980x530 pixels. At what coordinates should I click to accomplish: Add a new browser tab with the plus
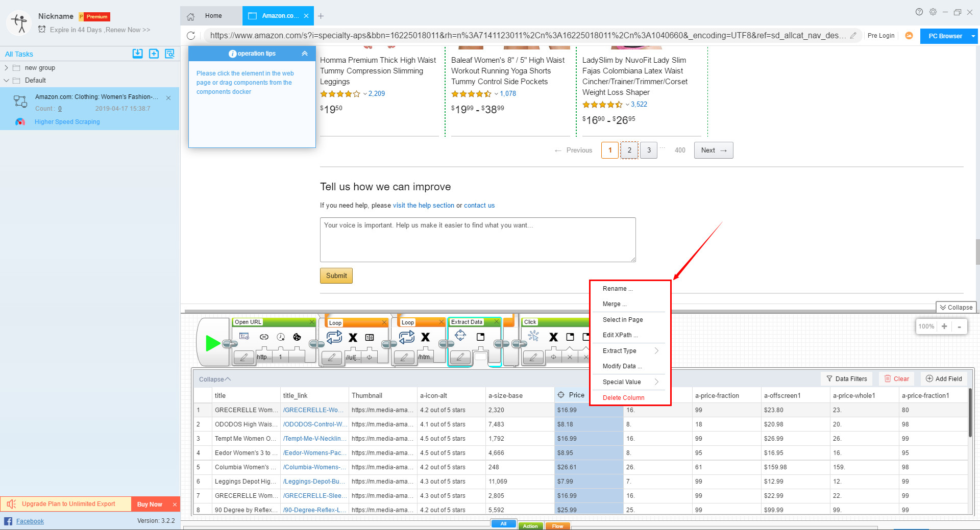coord(321,16)
